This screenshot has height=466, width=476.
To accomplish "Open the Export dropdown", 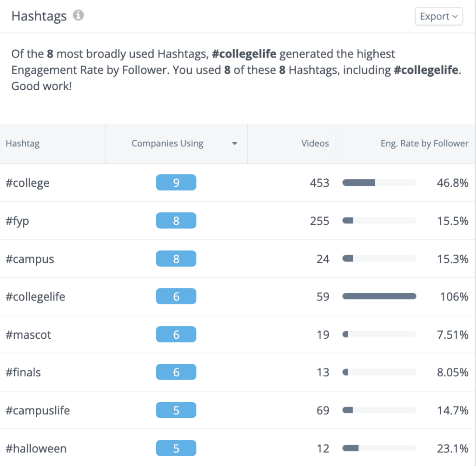I will [x=439, y=17].
